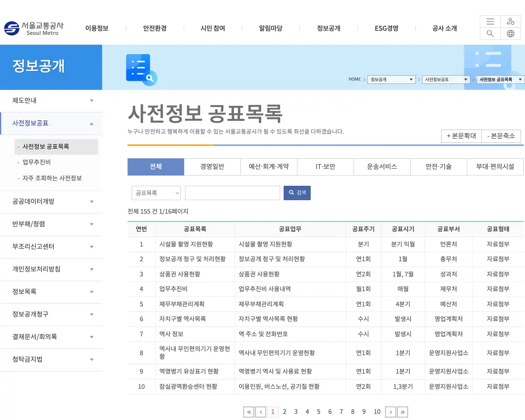Open the 사전정보 공표목록 breadcrumb dropdown

click(501, 80)
